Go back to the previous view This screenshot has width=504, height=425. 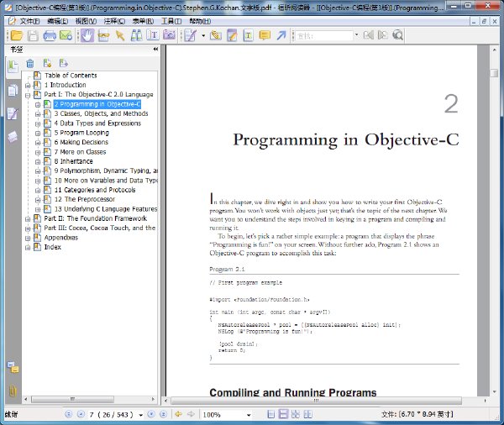click(x=178, y=414)
